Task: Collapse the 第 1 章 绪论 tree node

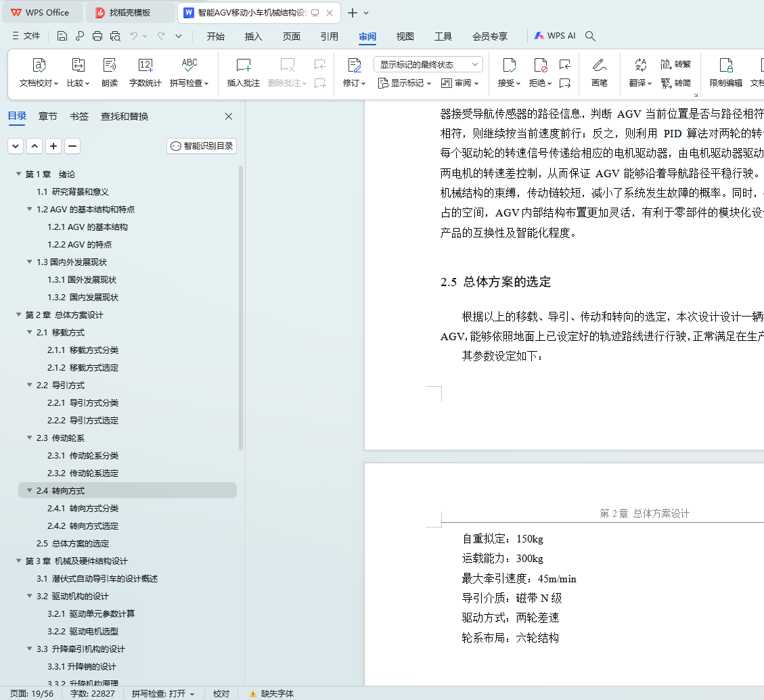Action: 18,174
